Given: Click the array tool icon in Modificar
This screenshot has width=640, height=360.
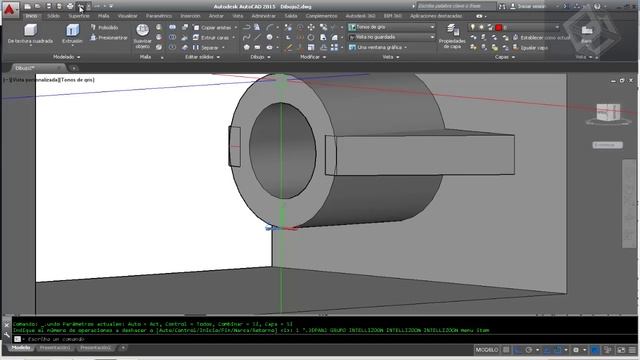Looking at the screenshot, I should point(335,47).
